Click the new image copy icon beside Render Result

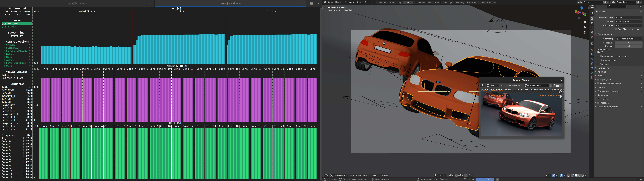pos(554,85)
